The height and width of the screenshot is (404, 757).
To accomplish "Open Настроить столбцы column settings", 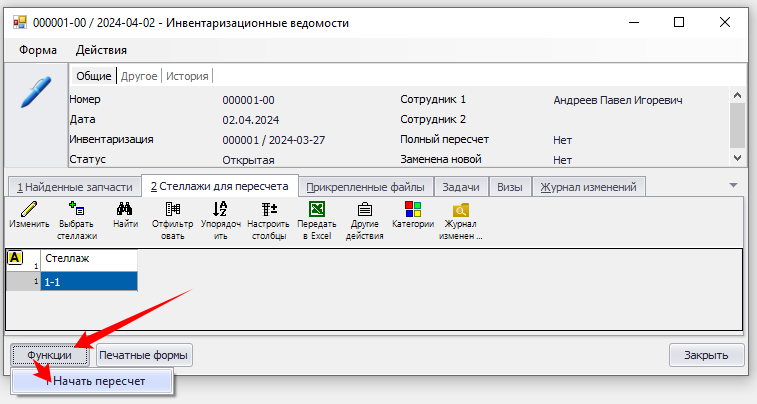I will pos(268,209).
